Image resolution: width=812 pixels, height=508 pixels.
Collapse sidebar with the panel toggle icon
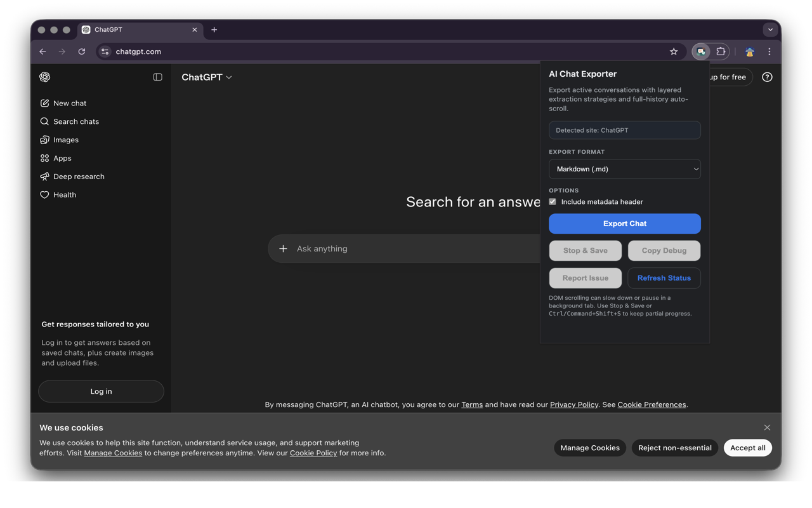(157, 77)
